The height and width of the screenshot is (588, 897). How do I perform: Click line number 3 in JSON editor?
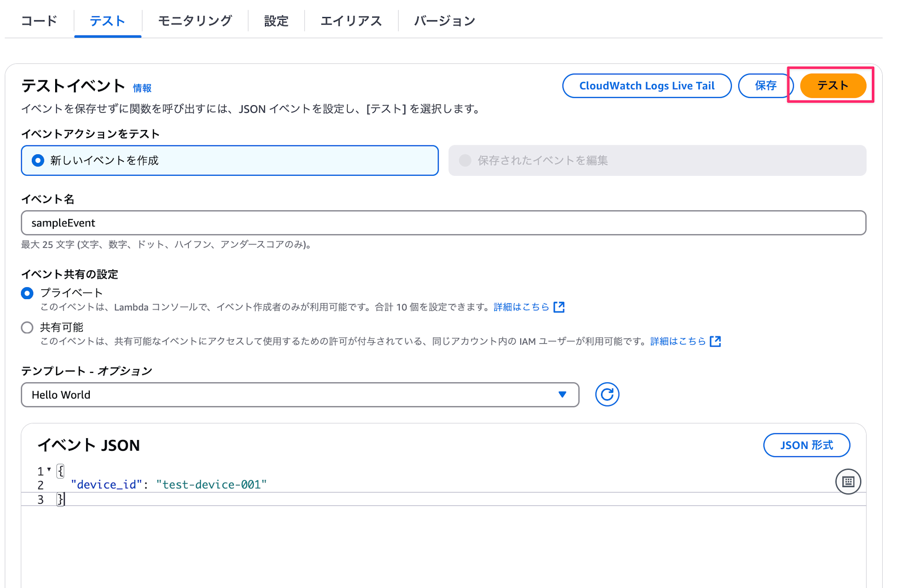coord(41,500)
